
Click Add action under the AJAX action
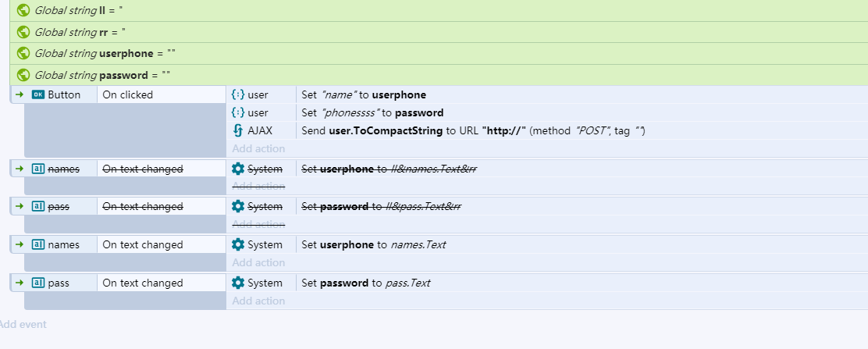[258, 148]
